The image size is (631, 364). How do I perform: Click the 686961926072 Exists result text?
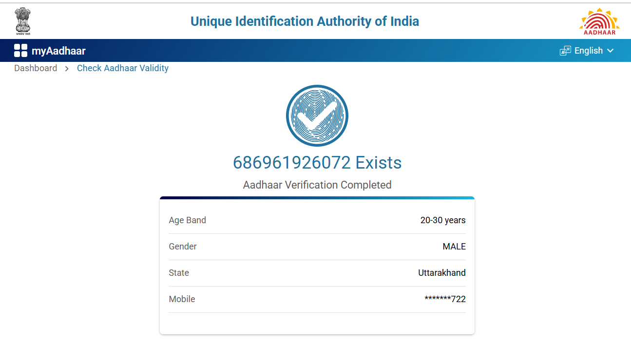317,162
